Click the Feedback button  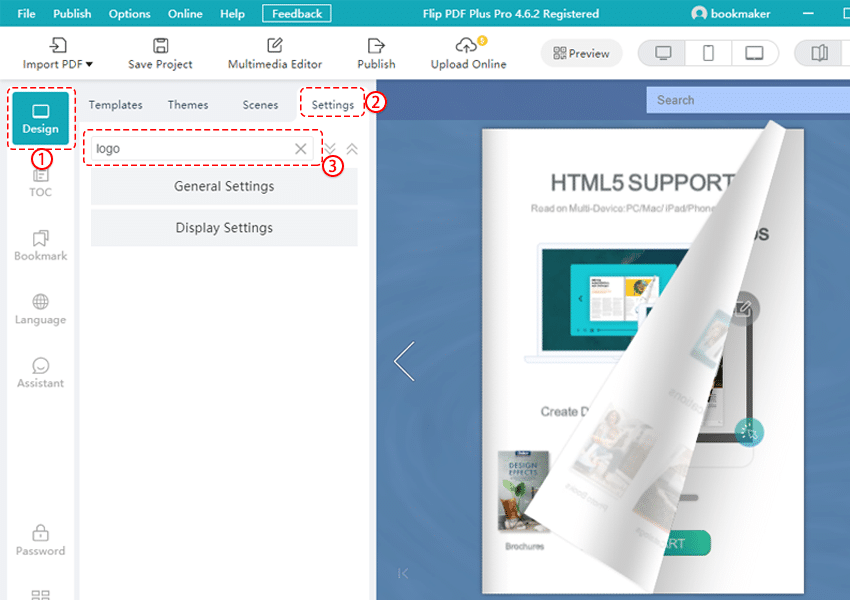click(x=297, y=14)
